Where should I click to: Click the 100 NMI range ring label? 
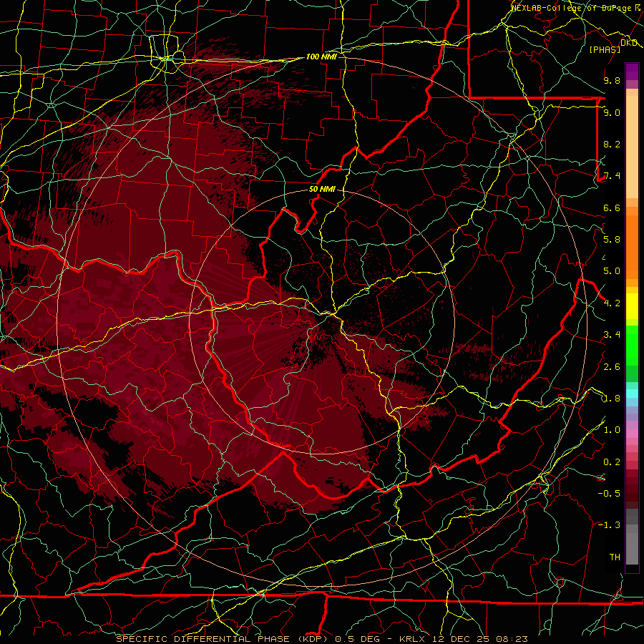click(x=321, y=57)
